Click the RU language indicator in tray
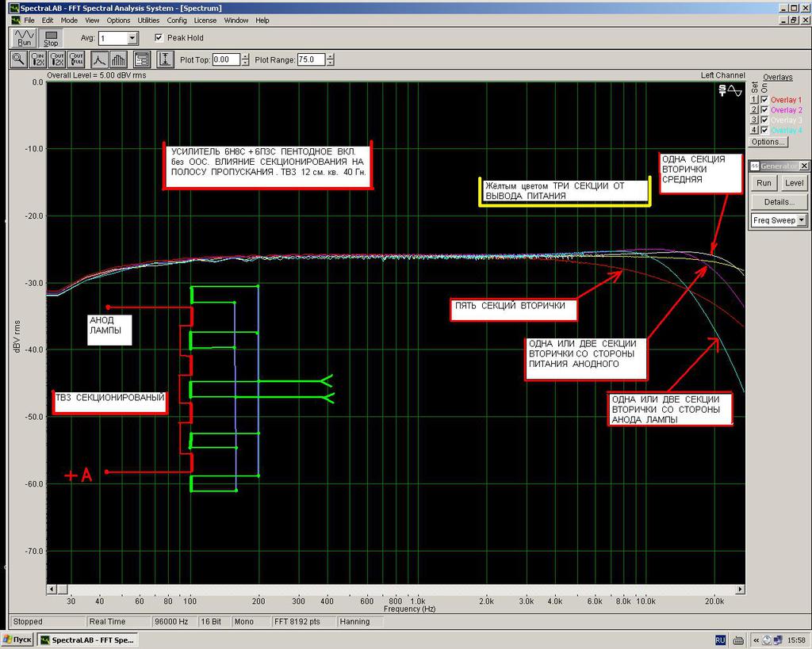The image size is (812, 649). click(x=720, y=640)
